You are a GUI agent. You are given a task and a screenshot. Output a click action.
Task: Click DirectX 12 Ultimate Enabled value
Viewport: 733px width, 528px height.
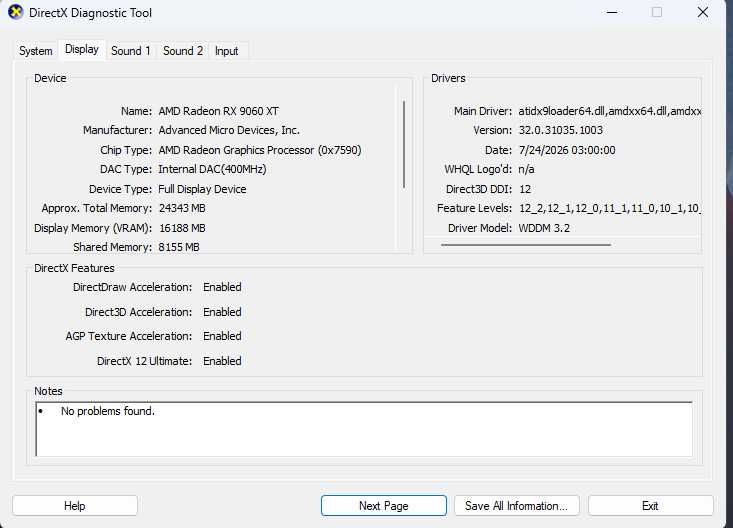point(222,361)
